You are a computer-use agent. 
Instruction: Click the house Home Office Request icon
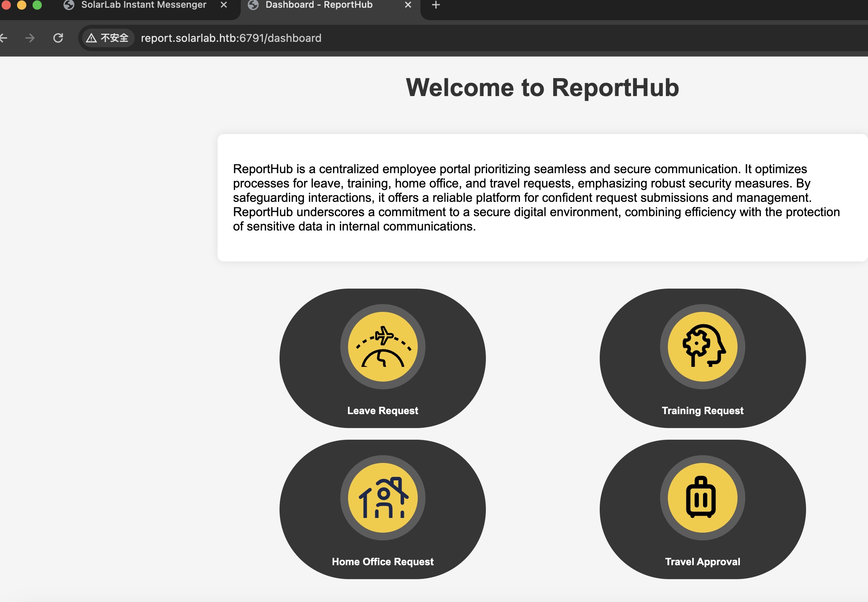tap(383, 498)
